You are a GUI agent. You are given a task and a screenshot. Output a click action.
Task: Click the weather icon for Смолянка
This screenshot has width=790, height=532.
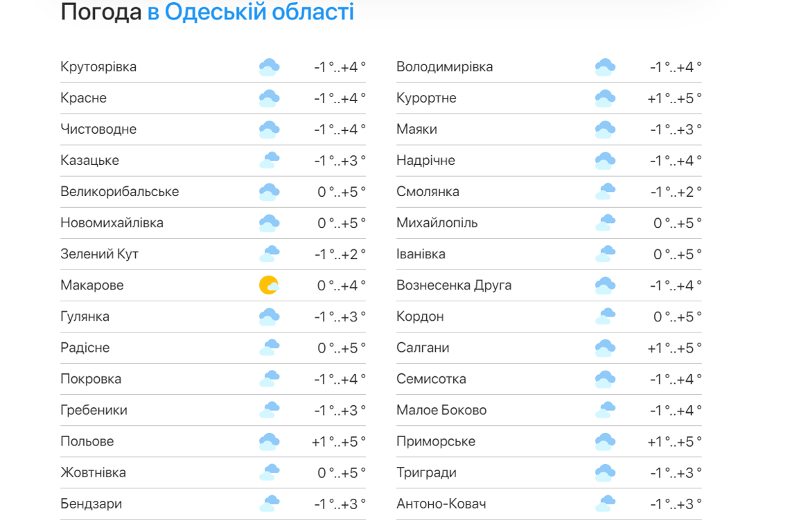[605, 192]
